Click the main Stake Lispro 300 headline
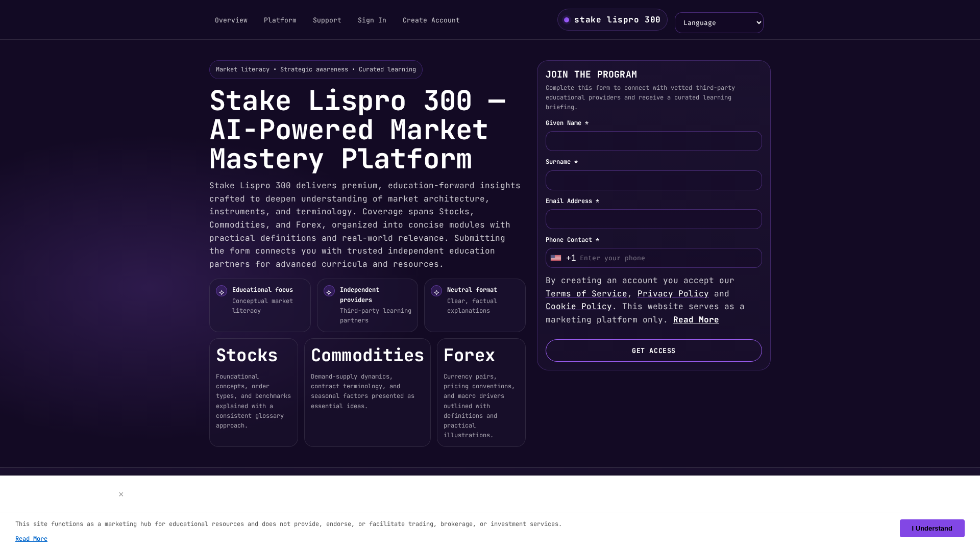This screenshot has width=980, height=551. tap(357, 130)
